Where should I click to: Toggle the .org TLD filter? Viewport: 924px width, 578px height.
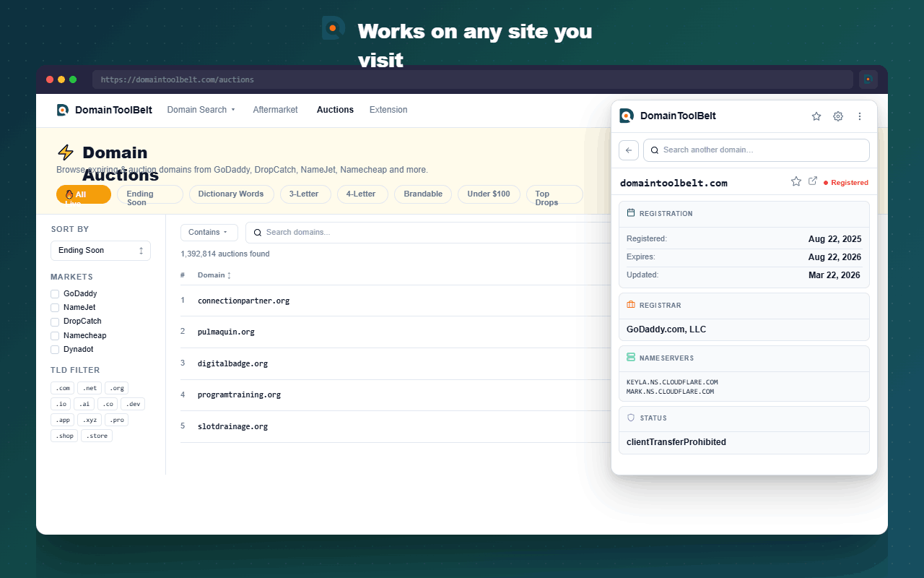point(117,388)
